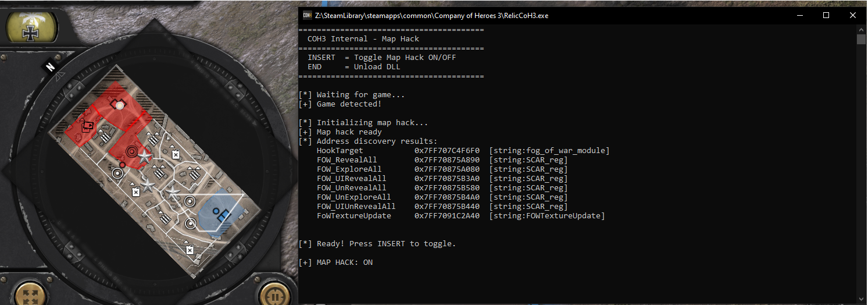Click address 0x7FF707C4F6F0

447,151
